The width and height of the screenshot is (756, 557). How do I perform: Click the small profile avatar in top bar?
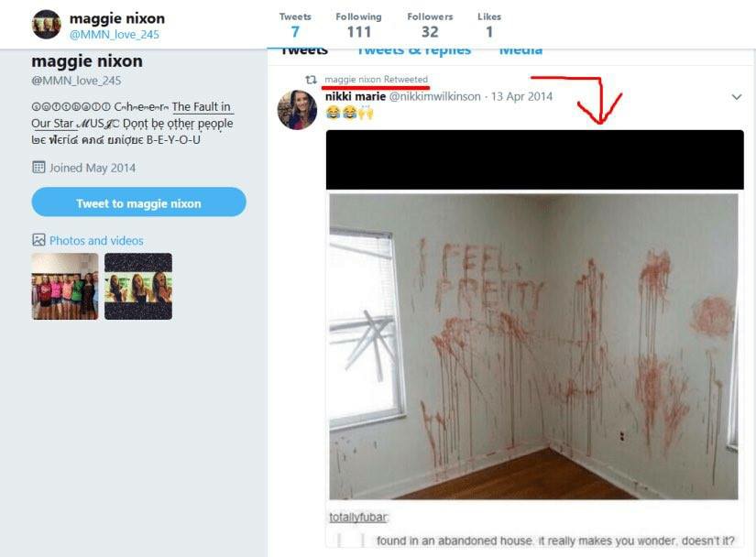click(46, 24)
